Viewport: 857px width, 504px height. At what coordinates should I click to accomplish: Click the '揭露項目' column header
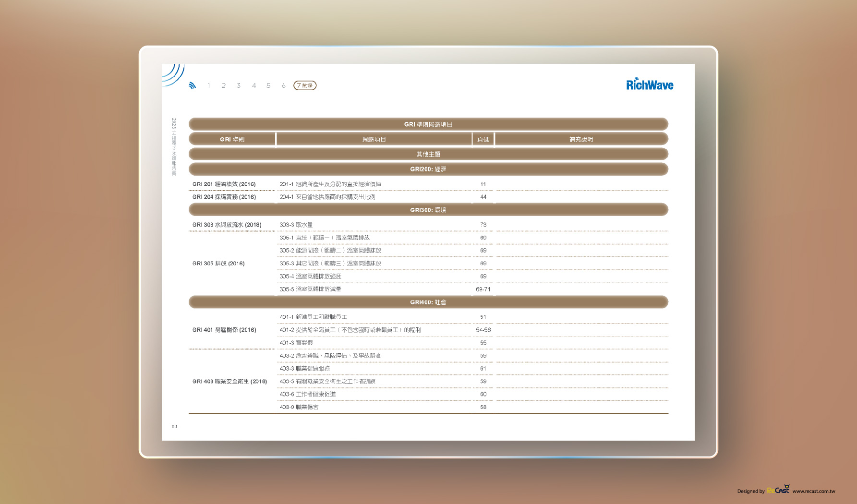[x=374, y=139]
